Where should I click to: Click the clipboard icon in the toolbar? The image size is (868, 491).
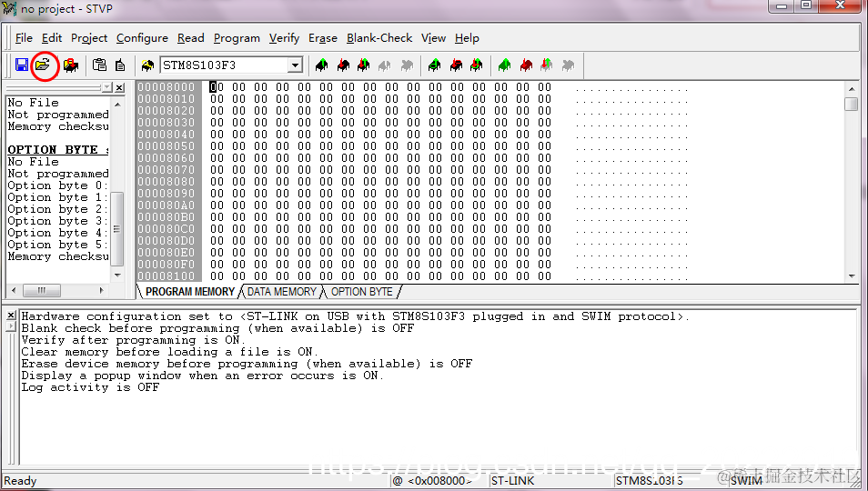100,65
